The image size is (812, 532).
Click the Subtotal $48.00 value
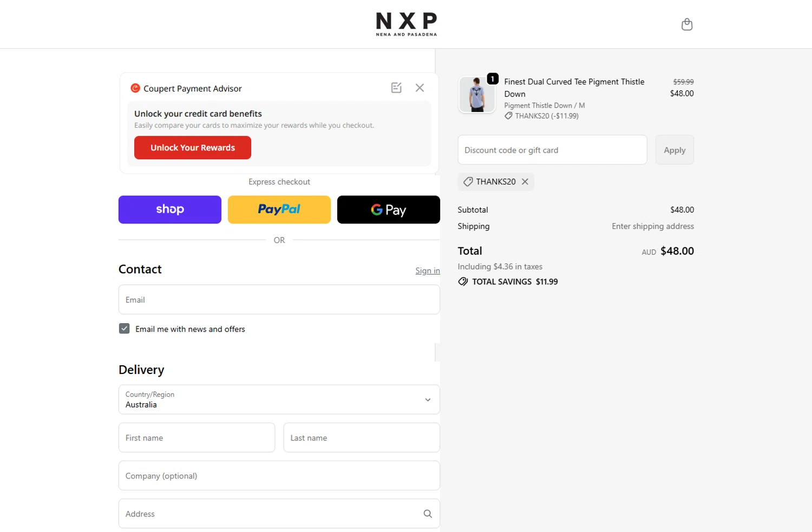pos(682,209)
